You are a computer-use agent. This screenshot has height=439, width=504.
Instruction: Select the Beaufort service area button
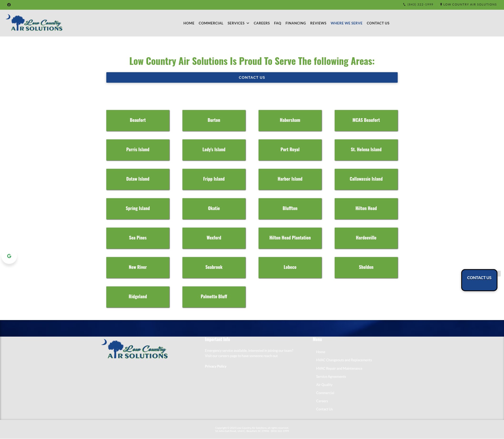(138, 121)
